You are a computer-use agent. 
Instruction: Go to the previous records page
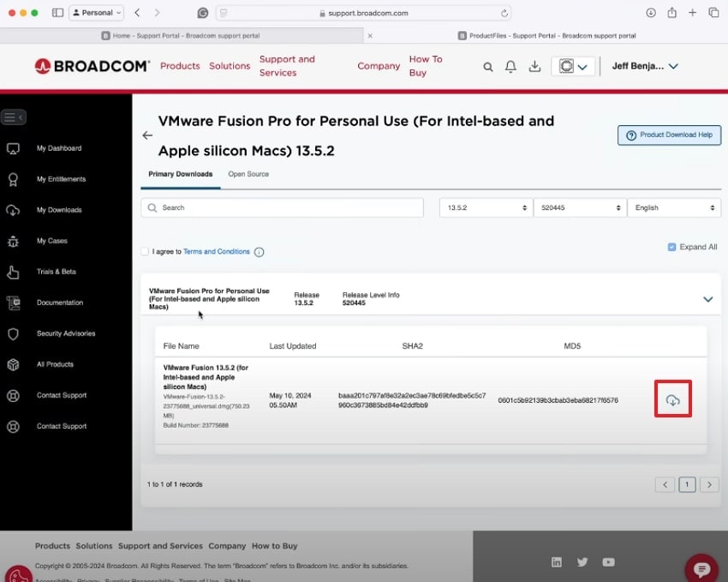(x=665, y=484)
